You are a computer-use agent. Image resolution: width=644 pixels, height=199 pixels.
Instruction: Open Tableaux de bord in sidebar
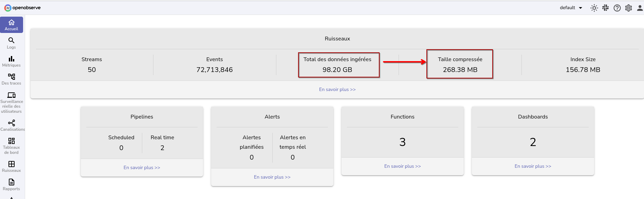click(x=11, y=146)
